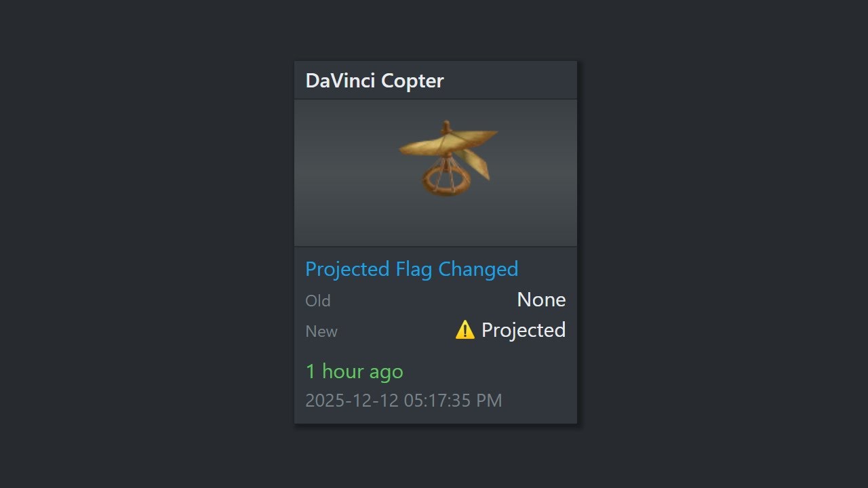Click the time 05:17:35 PM portion
868x488 pixels.
453,401
